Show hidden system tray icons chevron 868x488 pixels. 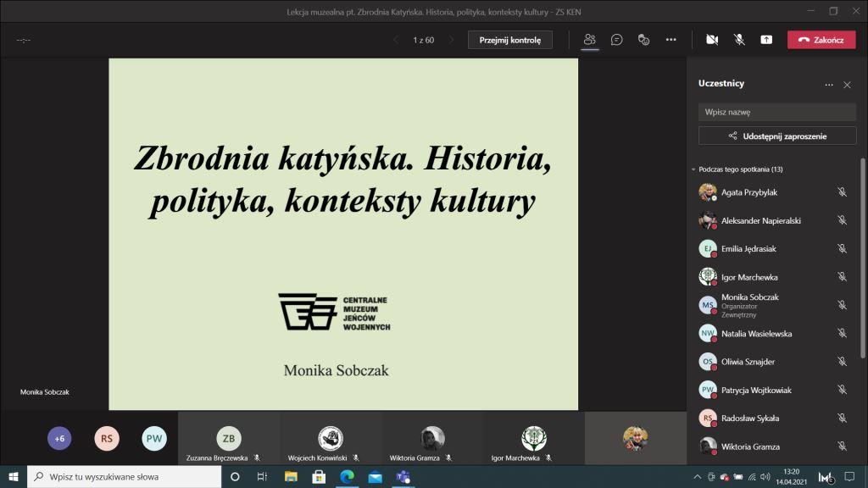coord(698,477)
